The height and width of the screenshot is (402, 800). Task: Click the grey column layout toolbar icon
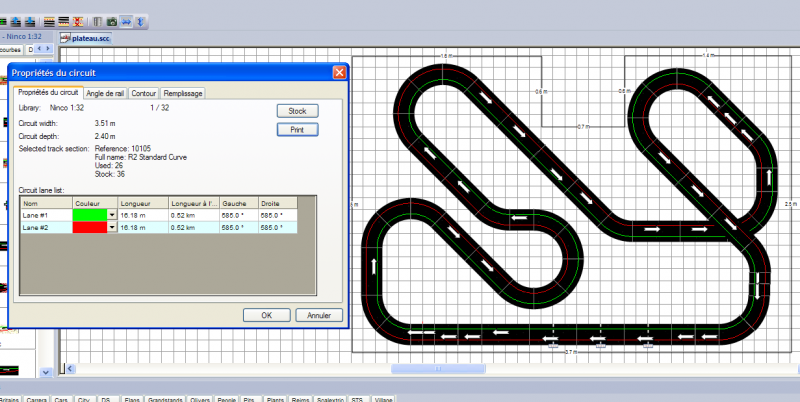pyautogui.click(x=97, y=22)
